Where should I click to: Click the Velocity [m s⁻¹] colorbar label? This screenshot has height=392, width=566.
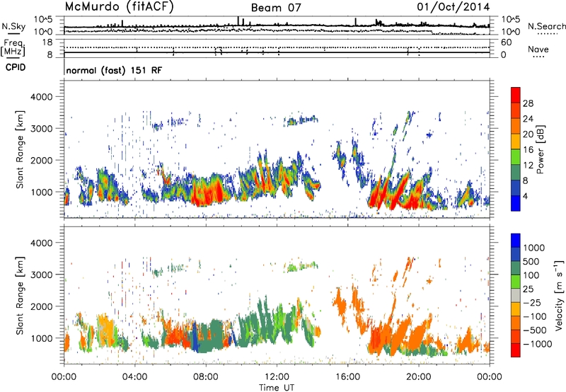[559, 295]
